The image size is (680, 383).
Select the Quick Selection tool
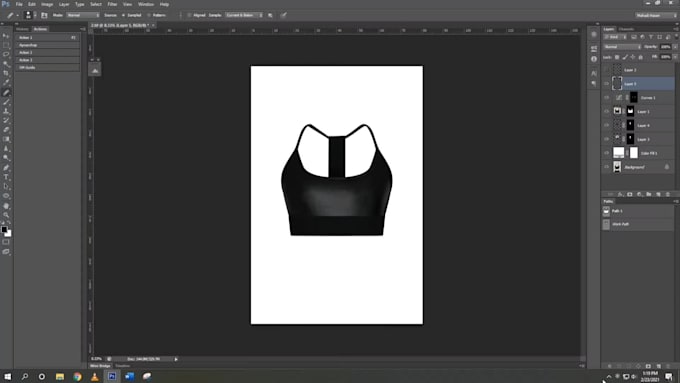[6, 64]
